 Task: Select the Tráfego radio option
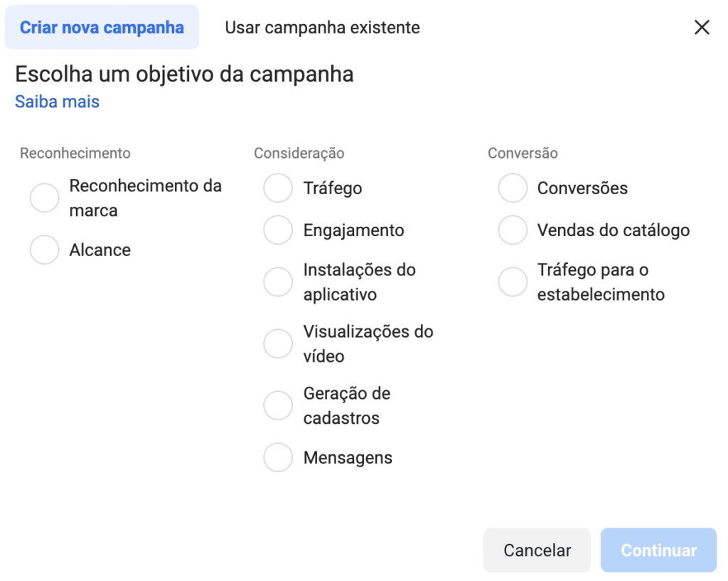[278, 188]
